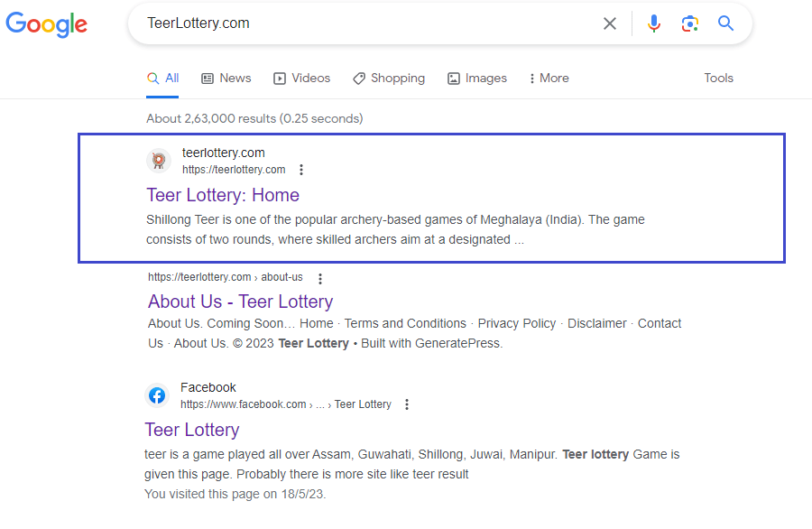Open options for the Facebook result
Image resolution: width=812 pixels, height=529 pixels.
(407, 404)
